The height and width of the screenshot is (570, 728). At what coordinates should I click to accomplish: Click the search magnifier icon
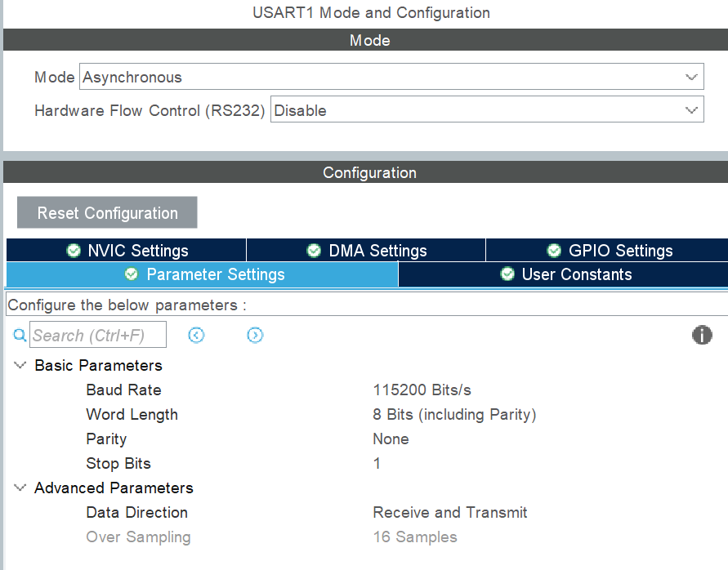pos(20,335)
